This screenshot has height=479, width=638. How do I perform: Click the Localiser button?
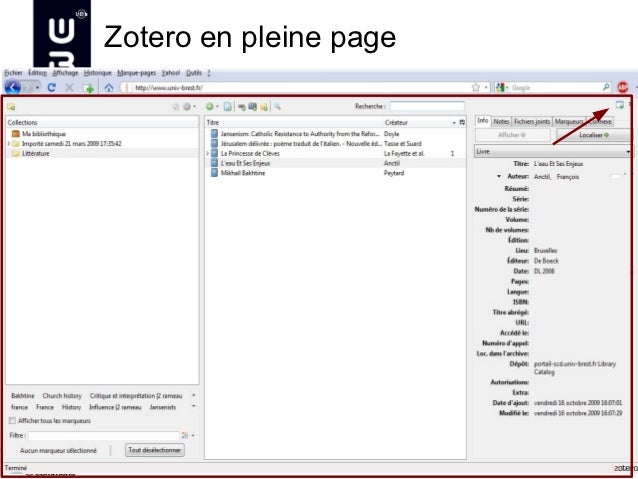[x=593, y=135]
